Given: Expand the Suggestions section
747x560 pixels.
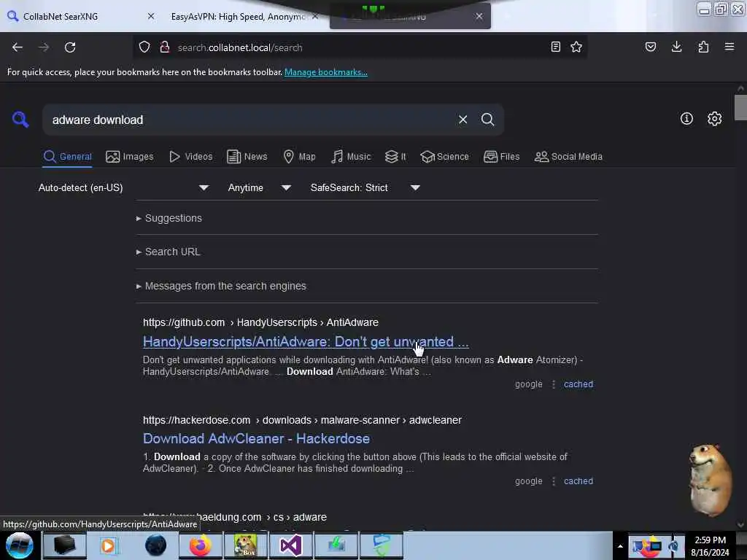Looking at the screenshot, I should click(169, 218).
